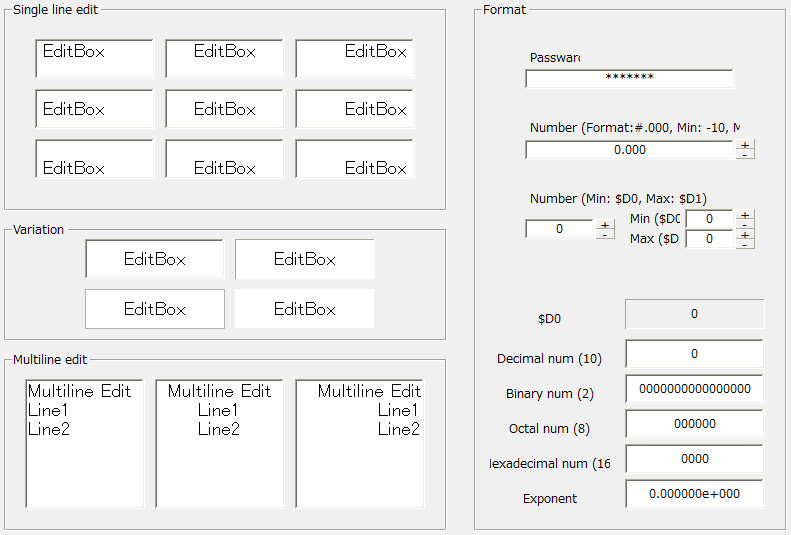This screenshot has height=535, width=791.
Task: Increase the Min ($D0) value with plus
Action: tap(745, 214)
